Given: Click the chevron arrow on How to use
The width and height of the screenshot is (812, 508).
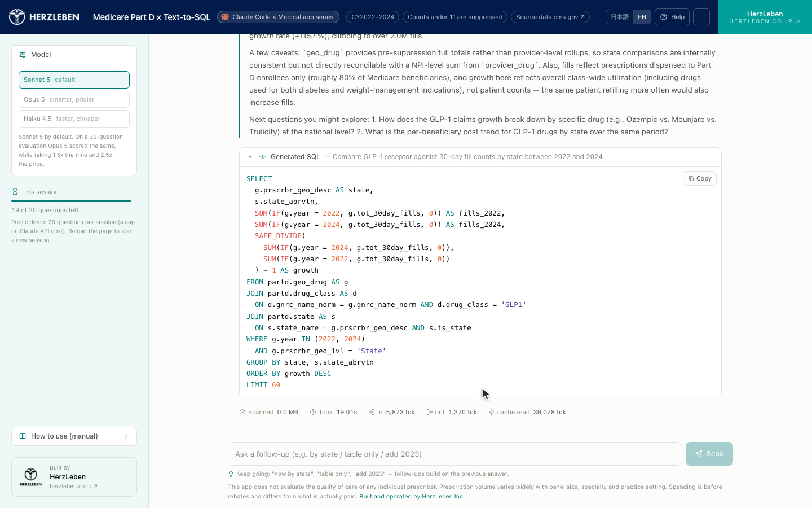Looking at the screenshot, I should click(x=126, y=436).
